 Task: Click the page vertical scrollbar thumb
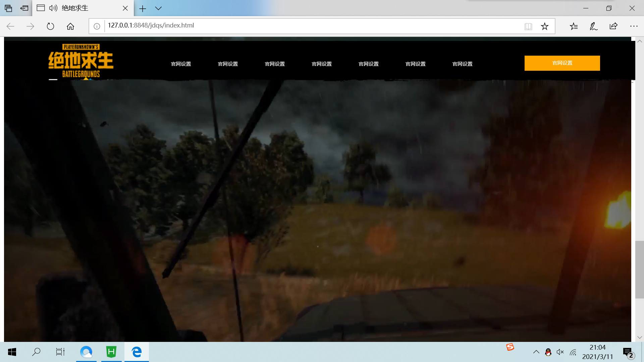click(x=639, y=269)
